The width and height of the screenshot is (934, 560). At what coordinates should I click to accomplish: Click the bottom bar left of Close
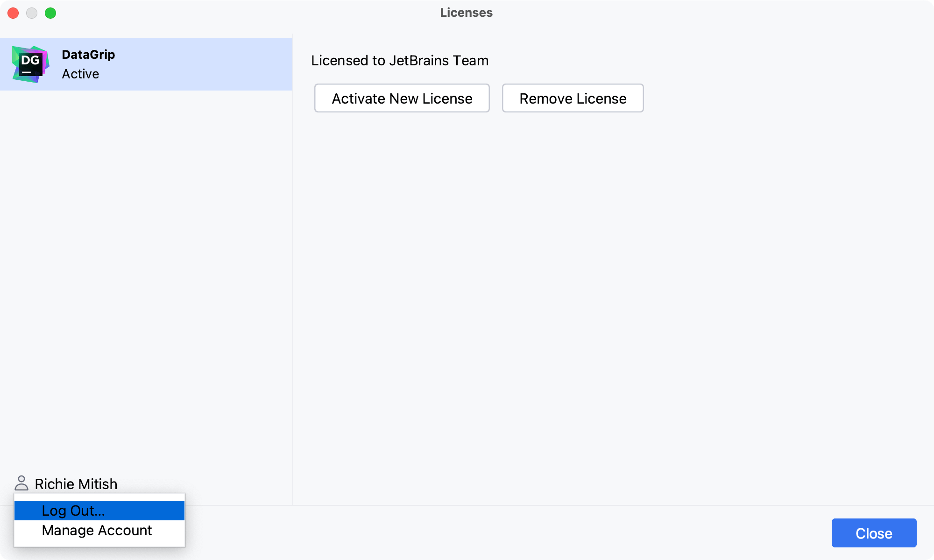[514, 533]
